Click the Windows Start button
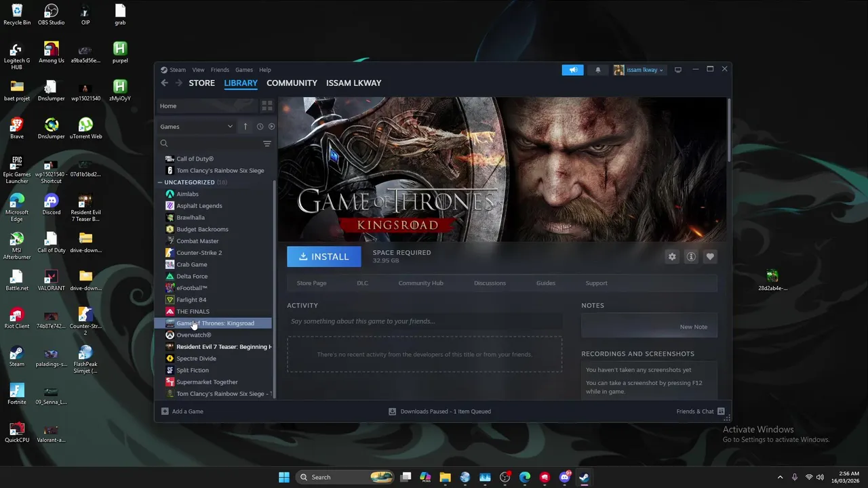The image size is (868, 488). click(284, 477)
